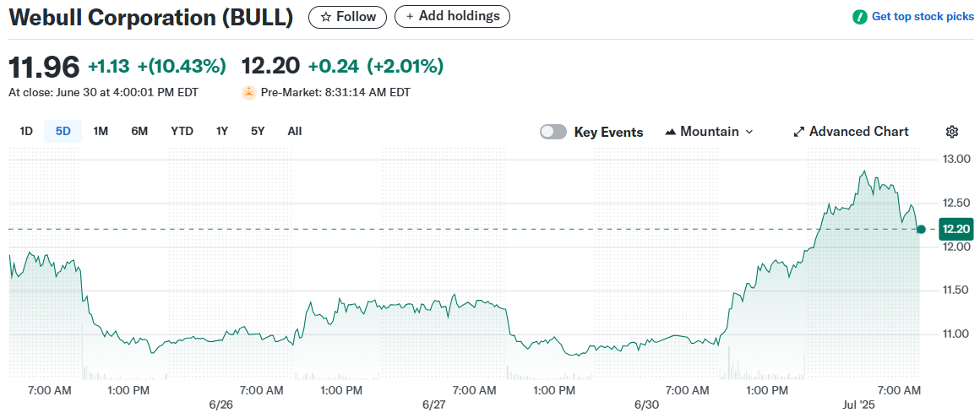Click the pre-market price 12.20 in header
Screen dimensions: 980x413
pyautogui.click(x=270, y=66)
